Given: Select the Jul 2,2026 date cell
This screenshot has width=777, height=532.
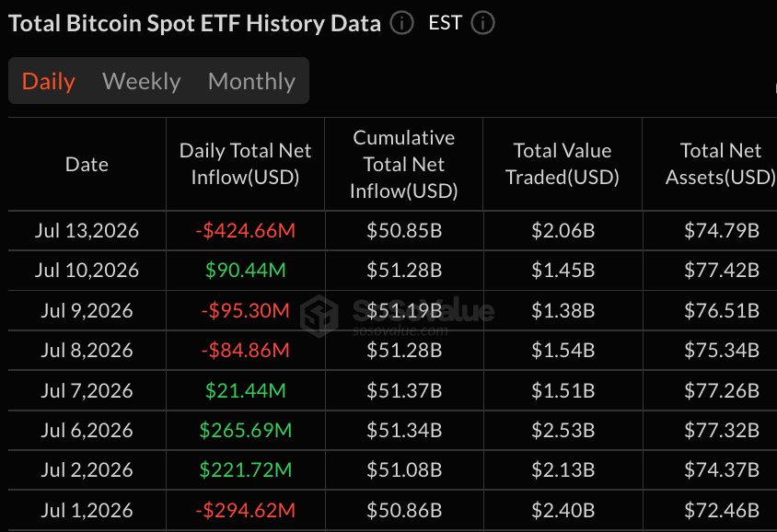Looking at the screenshot, I should (x=87, y=470).
